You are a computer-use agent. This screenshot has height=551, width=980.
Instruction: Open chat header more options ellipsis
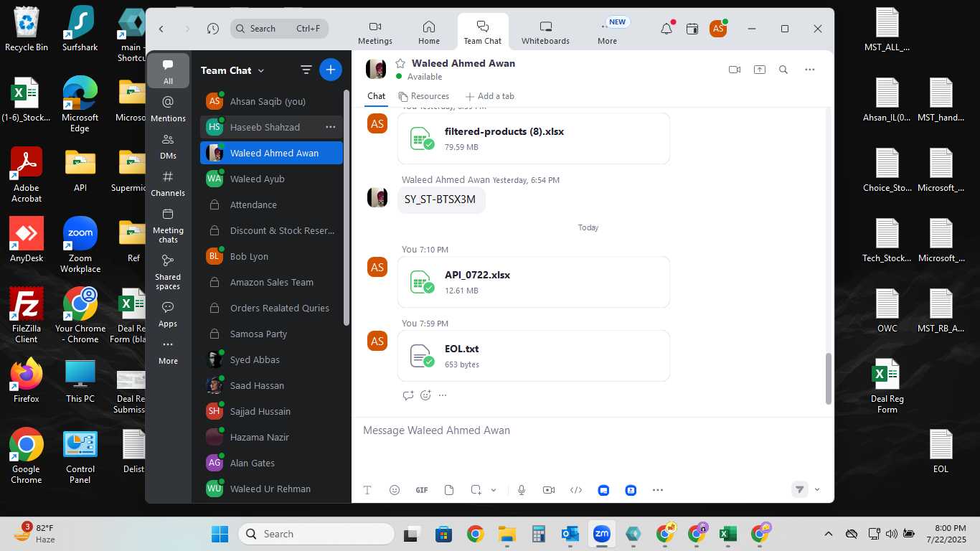(x=810, y=70)
